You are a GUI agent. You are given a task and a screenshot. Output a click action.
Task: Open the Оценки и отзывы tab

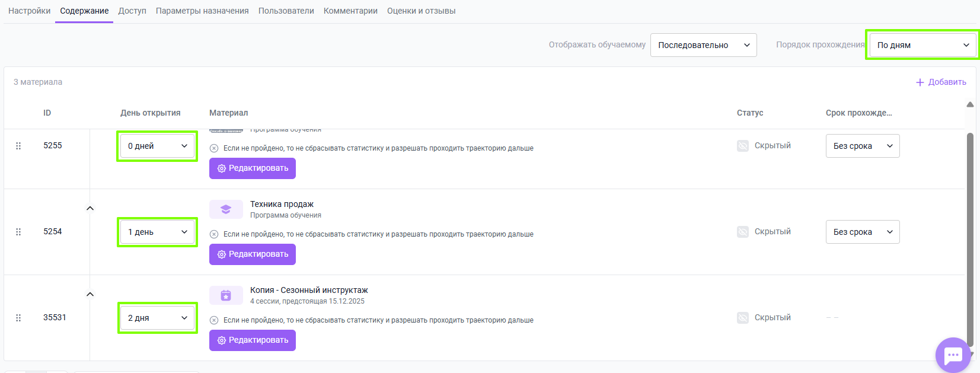point(421,11)
